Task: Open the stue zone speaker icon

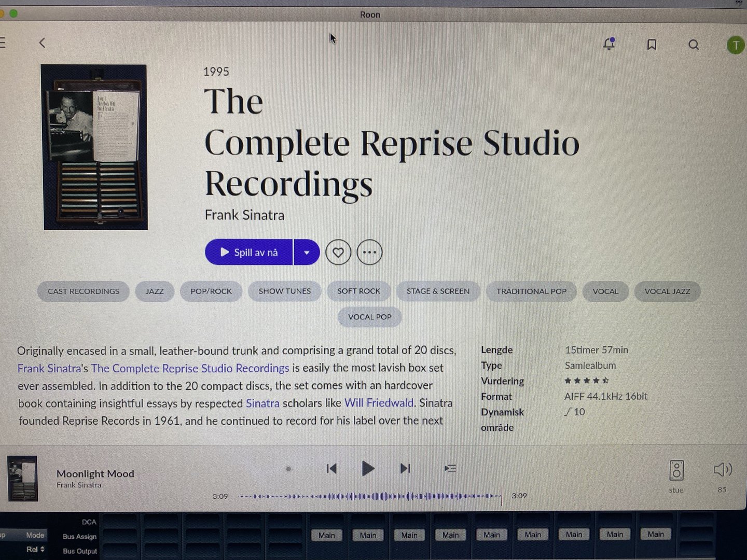Action: 676,471
